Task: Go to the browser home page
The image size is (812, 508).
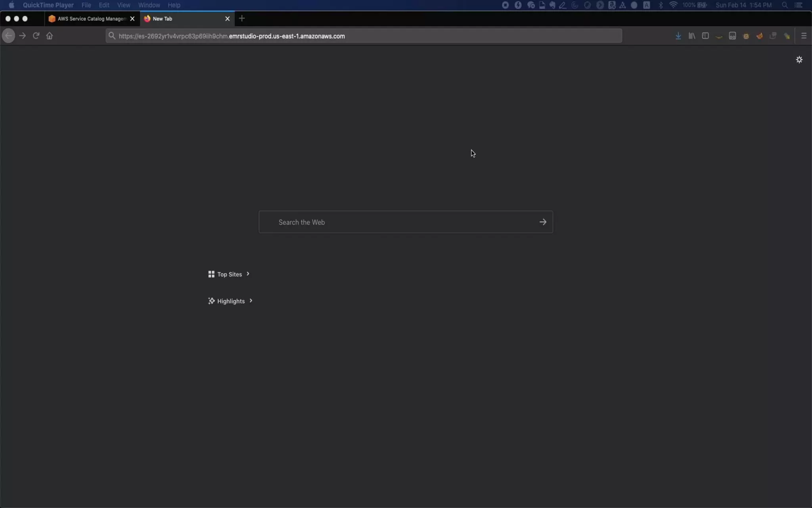Action: (50, 36)
